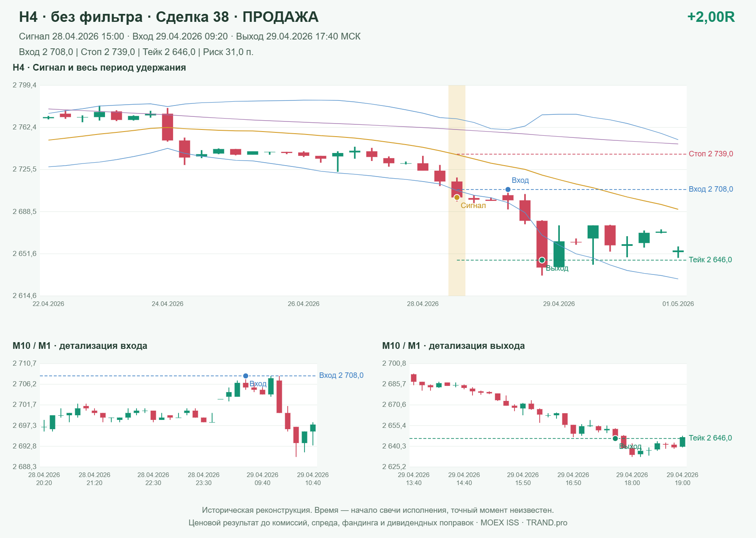Click the blue entry marker dot on H4 chart
Viewport: 756px width, 538px height.
(x=508, y=190)
